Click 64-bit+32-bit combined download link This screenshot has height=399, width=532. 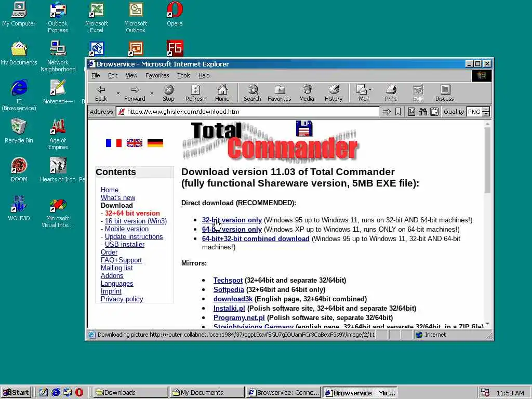pyautogui.click(x=256, y=238)
